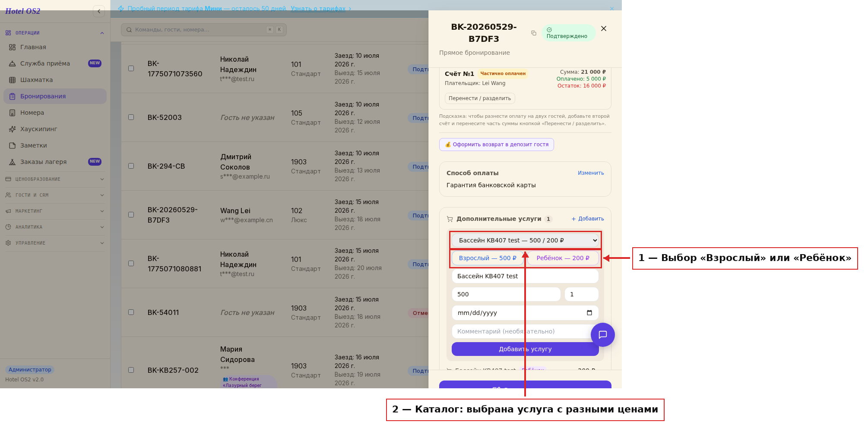This screenshot has height=431, width=868.
Task: Check the BK-54011 booking row checkbox
Action: pos(131,312)
